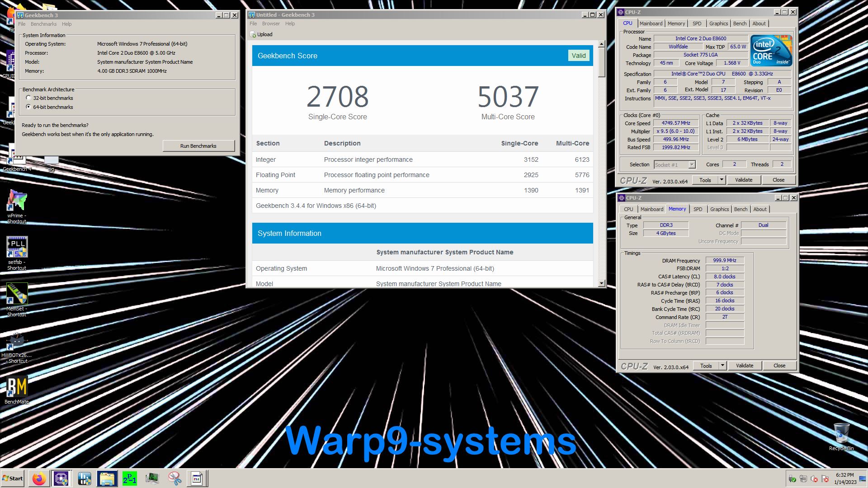Click Core Speed value 4749.57 MHz
868x488 pixels.
[676, 123]
